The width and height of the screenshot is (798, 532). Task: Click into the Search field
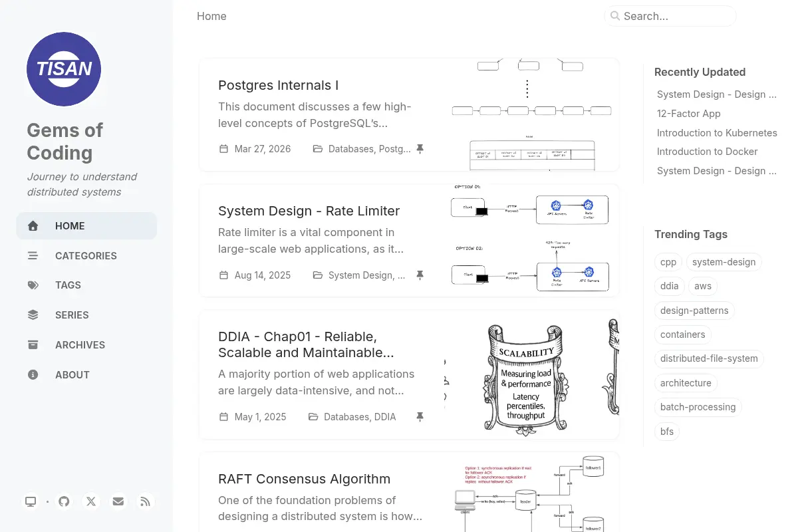click(670, 16)
